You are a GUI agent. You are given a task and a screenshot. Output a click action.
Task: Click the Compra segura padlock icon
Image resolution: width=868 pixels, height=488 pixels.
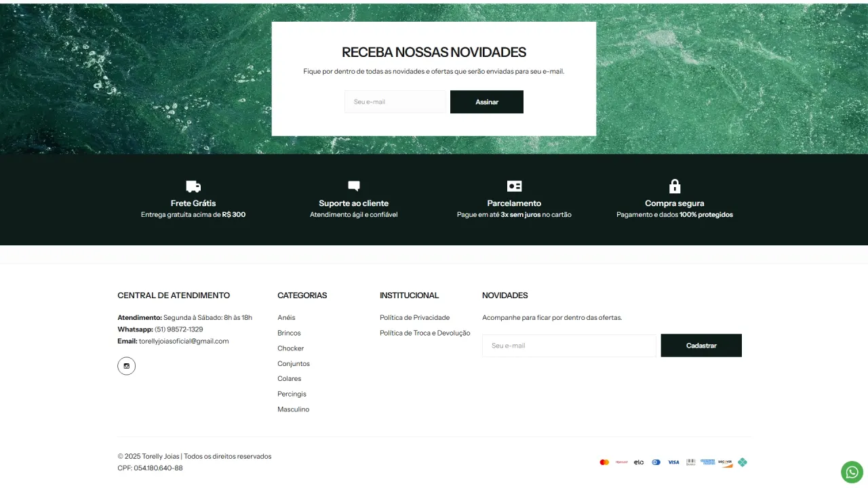tap(675, 186)
